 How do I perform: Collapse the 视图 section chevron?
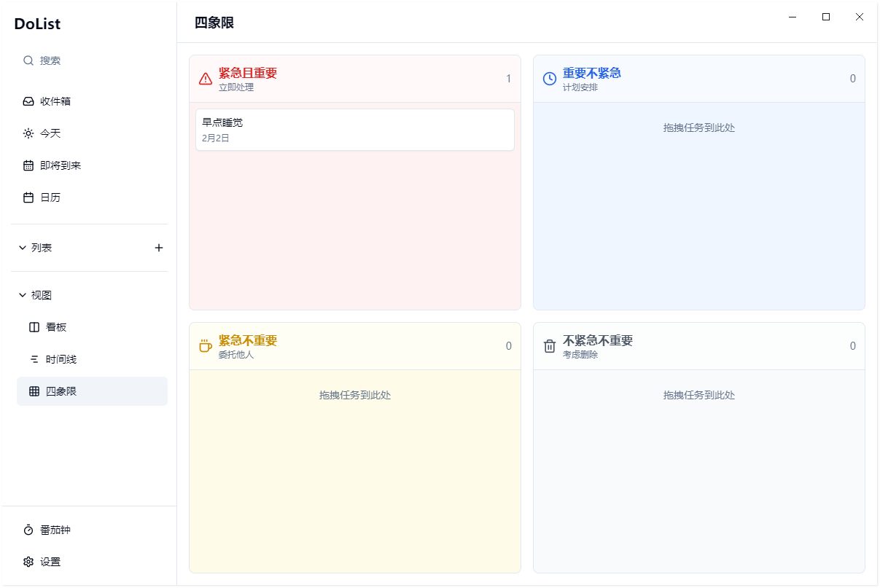[x=22, y=294]
